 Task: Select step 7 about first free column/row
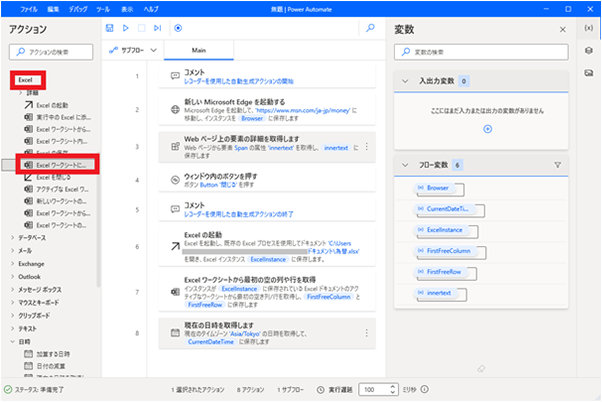tap(267, 292)
